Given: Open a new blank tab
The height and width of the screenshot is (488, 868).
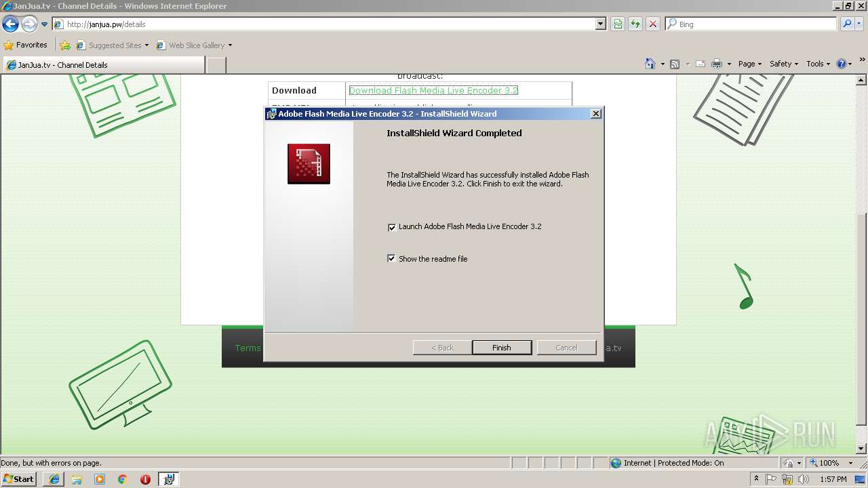Looking at the screenshot, I should coord(216,65).
